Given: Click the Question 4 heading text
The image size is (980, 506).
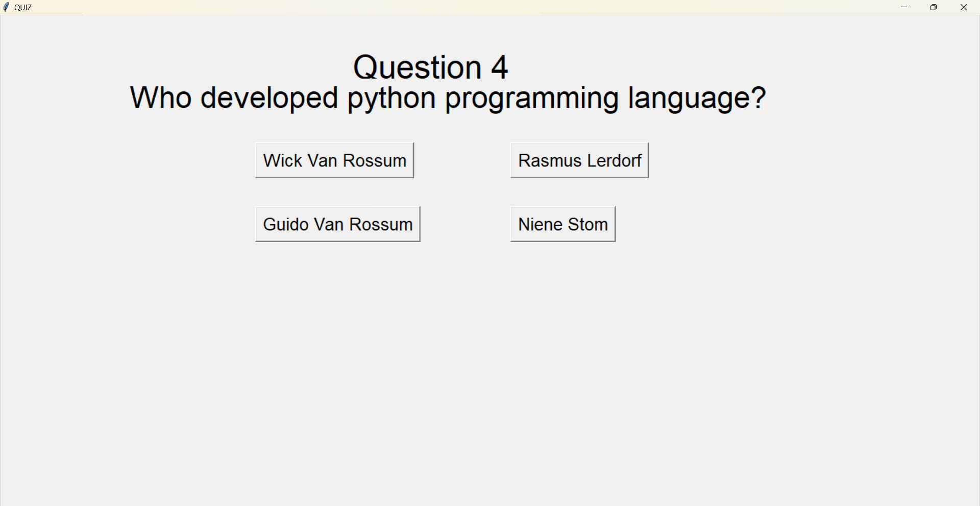Looking at the screenshot, I should coord(431,67).
